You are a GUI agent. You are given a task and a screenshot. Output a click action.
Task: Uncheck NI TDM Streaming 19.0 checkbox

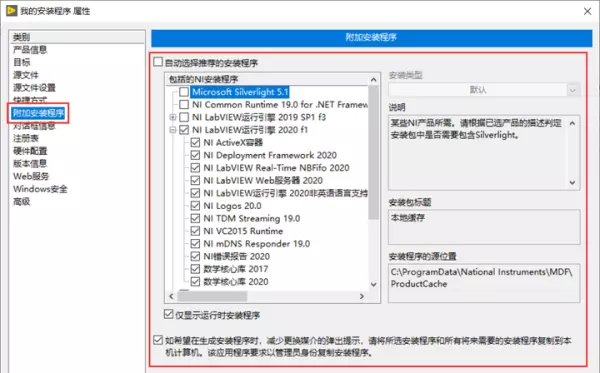coord(195,218)
